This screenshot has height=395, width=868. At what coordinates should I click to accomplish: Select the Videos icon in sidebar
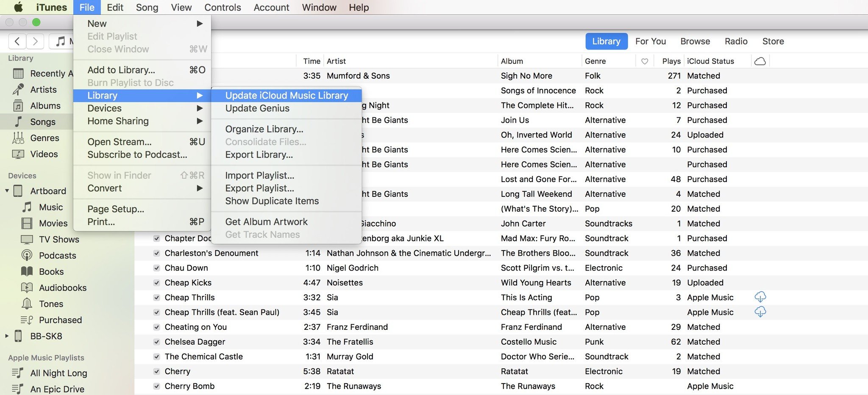[18, 154]
